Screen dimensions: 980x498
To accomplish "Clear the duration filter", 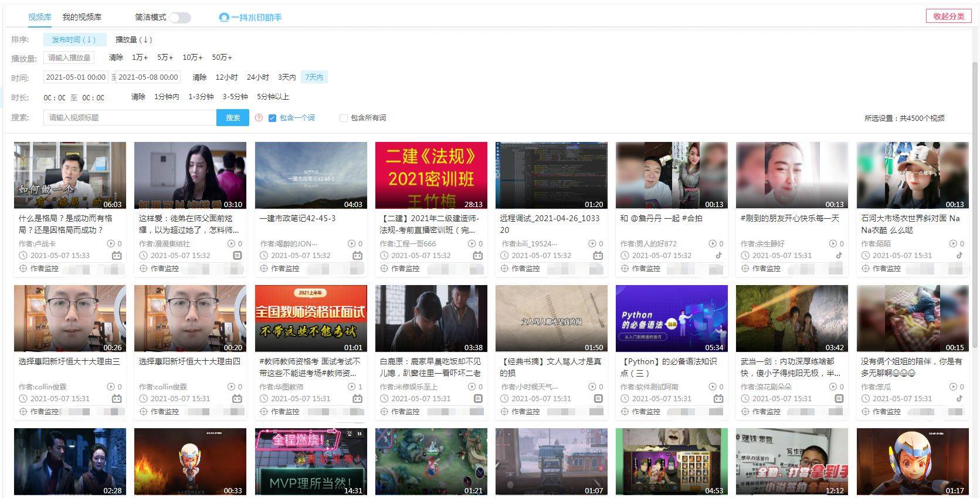I will 138,97.
